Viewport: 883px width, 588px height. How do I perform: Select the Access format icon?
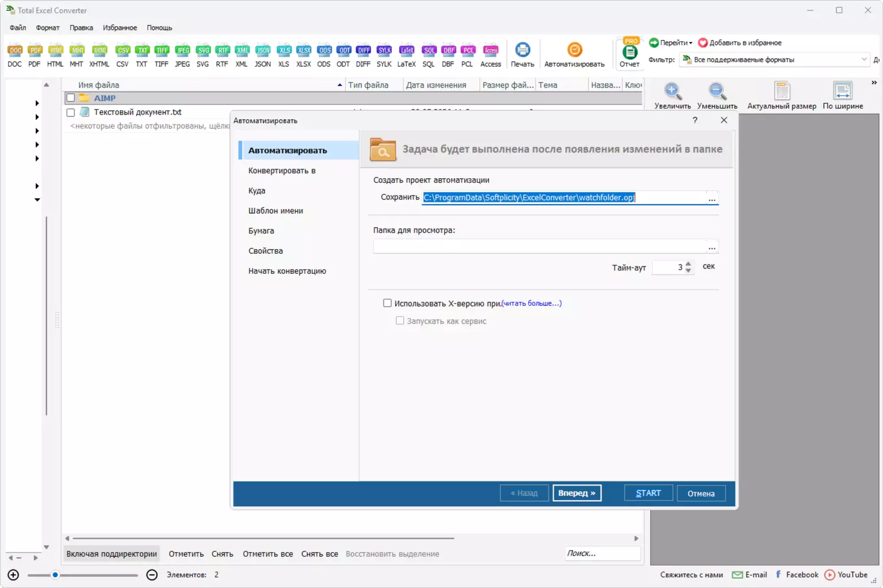pyautogui.click(x=491, y=55)
